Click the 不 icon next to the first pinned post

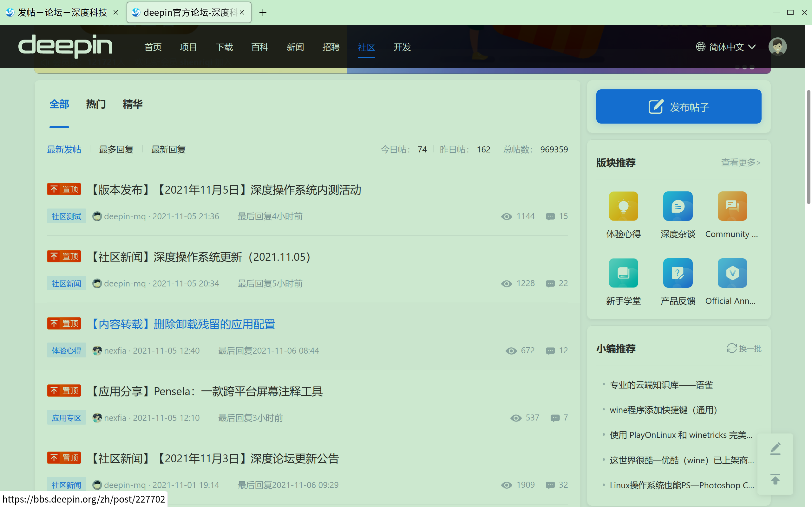(54, 189)
